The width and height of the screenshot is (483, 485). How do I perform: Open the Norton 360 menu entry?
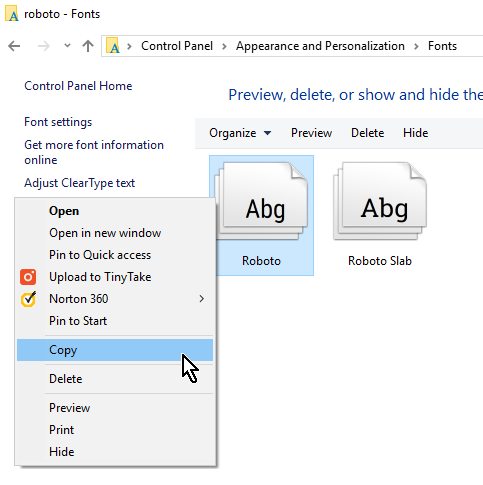(115, 299)
